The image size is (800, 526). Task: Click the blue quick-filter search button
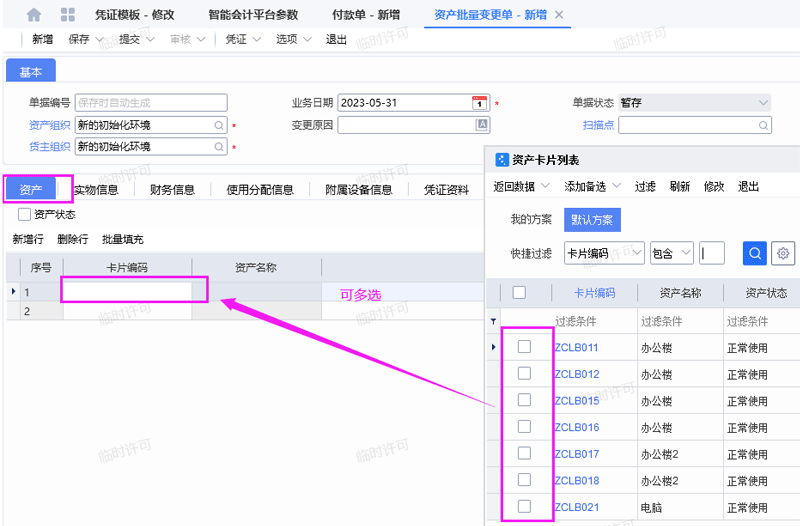(x=755, y=253)
